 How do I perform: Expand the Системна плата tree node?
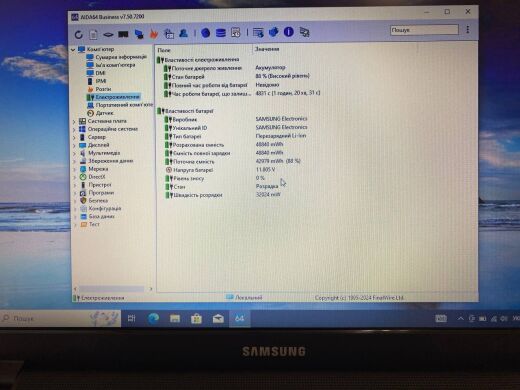[74, 122]
